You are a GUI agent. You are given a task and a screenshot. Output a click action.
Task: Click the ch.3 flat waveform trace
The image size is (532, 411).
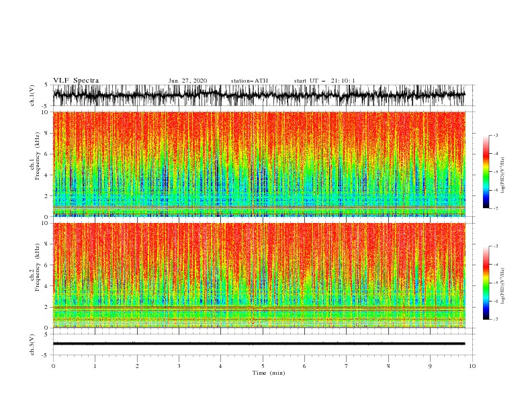click(x=259, y=344)
